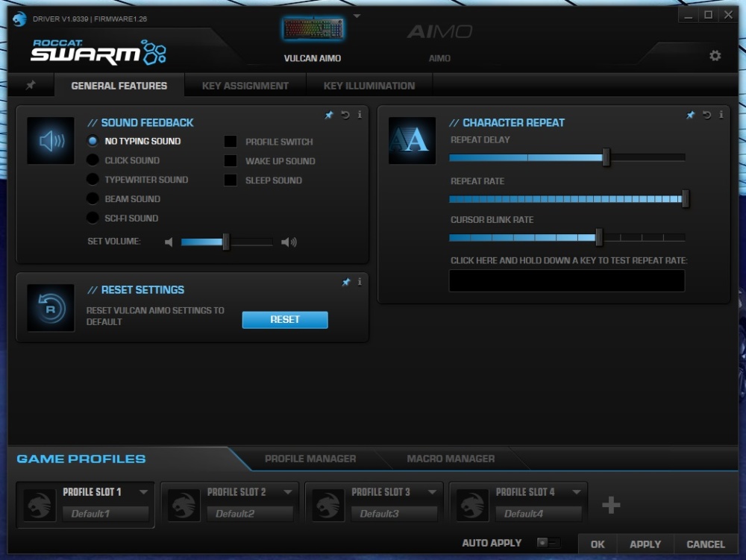This screenshot has width=746, height=560.
Task: Select Sci-Fi Sound option
Action: click(x=93, y=218)
